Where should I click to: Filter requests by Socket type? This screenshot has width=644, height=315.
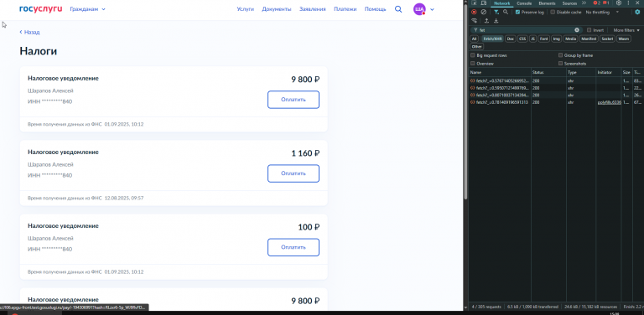607,39
